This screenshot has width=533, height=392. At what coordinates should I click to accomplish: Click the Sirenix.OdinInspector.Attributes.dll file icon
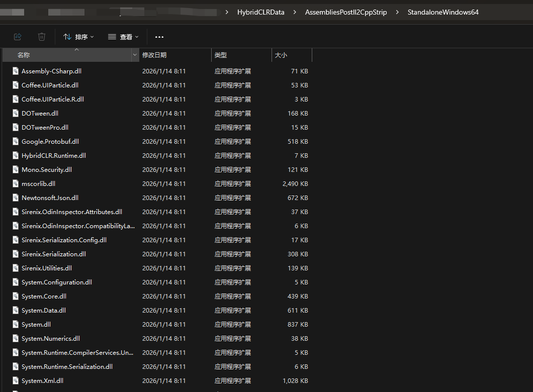16,212
